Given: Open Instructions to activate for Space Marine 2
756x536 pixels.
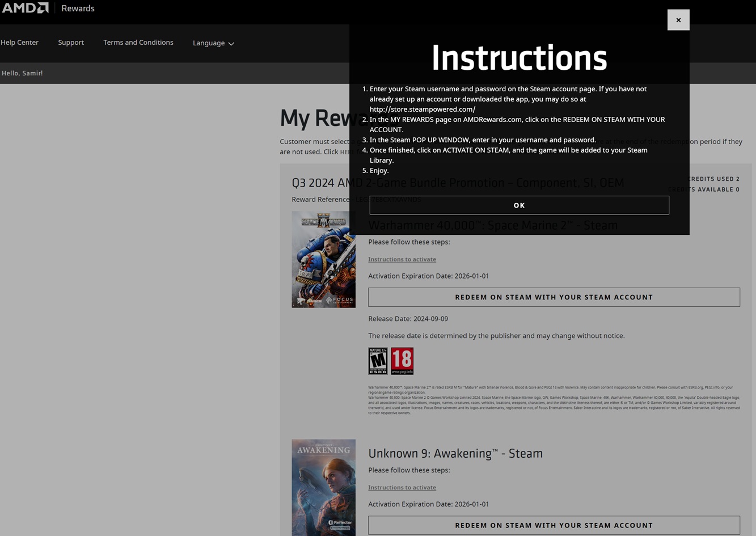Looking at the screenshot, I should (x=402, y=259).
